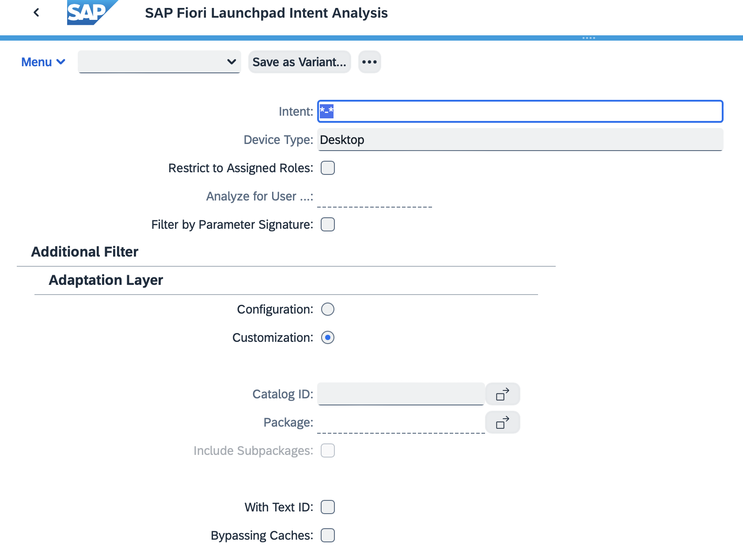The height and width of the screenshot is (560, 743).
Task: Go back using the left arrow icon
Action: pyautogui.click(x=37, y=13)
